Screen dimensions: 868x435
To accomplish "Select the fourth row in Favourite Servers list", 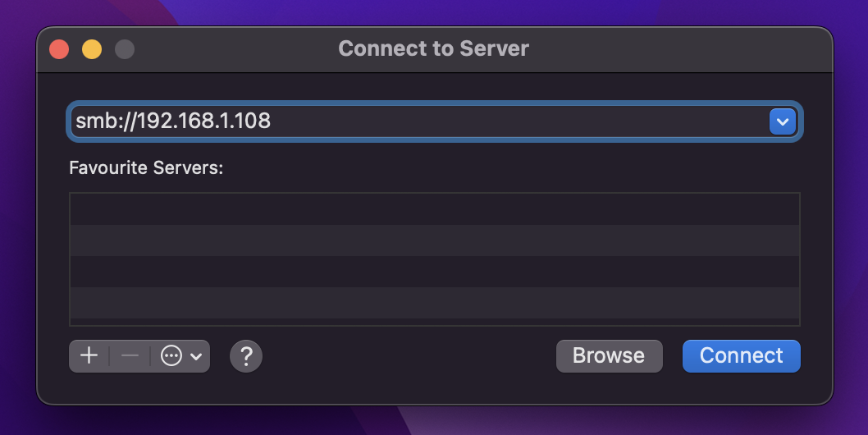I will [x=434, y=303].
